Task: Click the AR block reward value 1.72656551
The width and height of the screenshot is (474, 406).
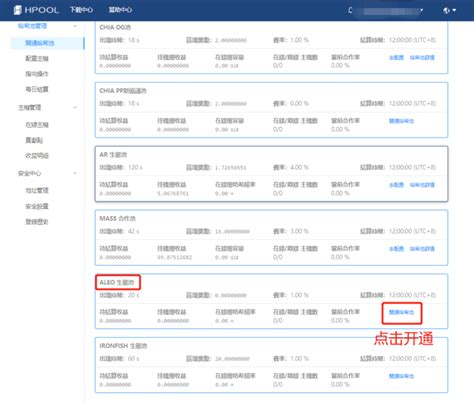Action: [231, 168]
